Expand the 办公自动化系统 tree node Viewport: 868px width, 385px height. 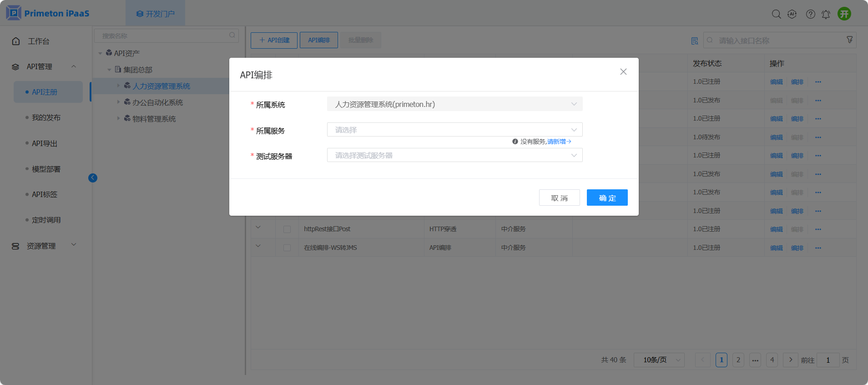tap(119, 102)
